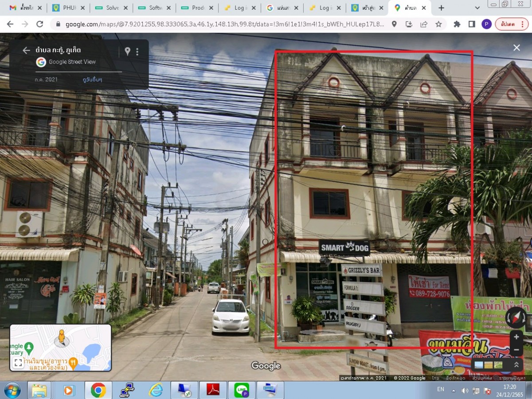532x399 pixels.
Task: Open the three-dot options menu in Street View
Action: (137, 52)
